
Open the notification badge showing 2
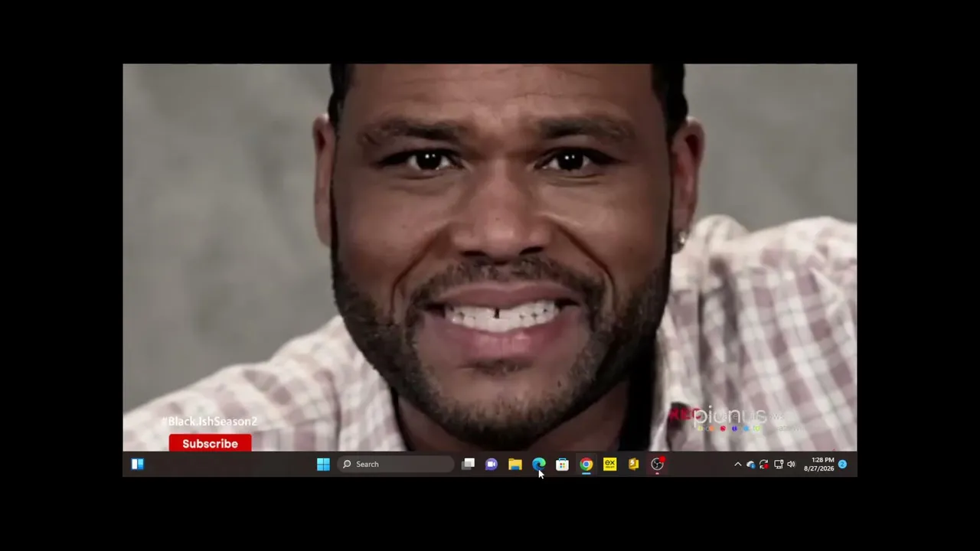tap(842, 464)
